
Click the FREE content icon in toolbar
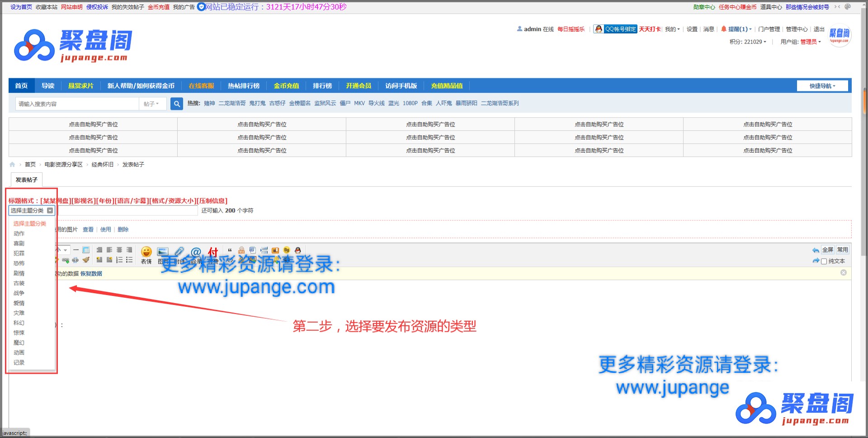tap(241, 250)
